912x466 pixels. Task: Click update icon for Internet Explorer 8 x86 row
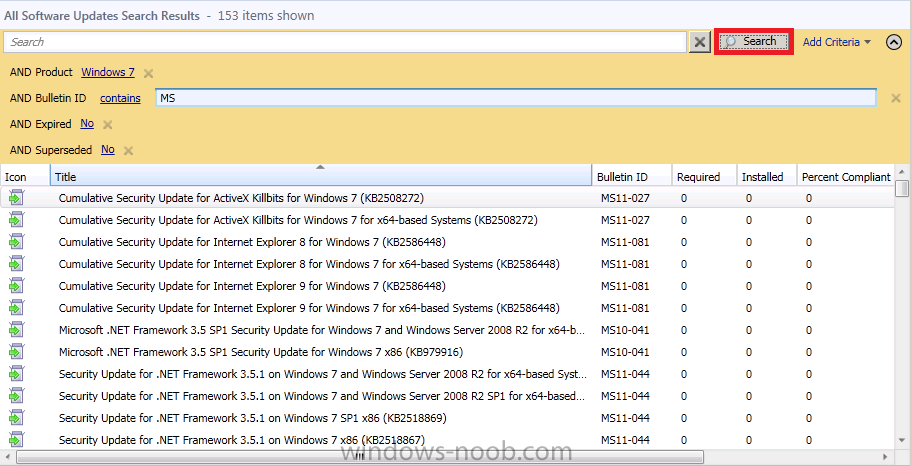16,242
